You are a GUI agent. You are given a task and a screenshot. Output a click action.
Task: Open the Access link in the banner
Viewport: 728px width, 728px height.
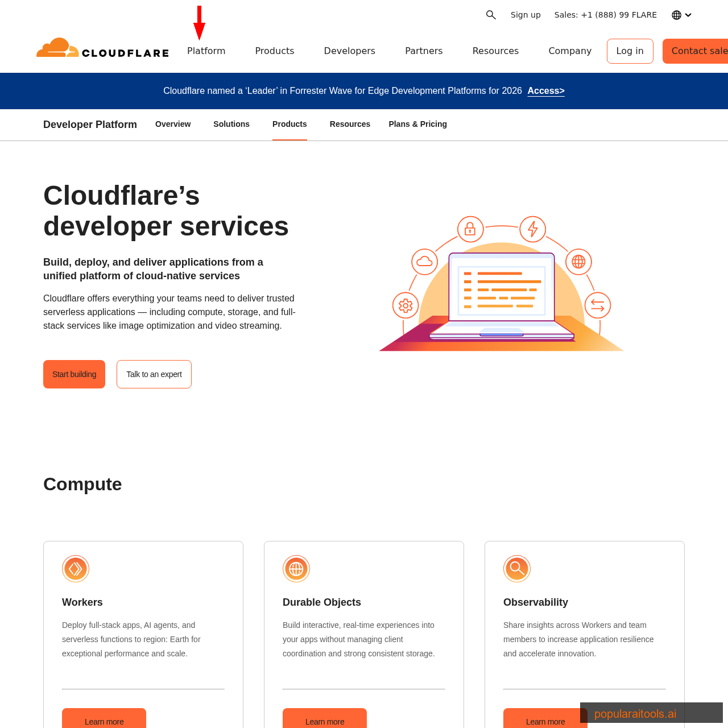[x=545, y=90]
